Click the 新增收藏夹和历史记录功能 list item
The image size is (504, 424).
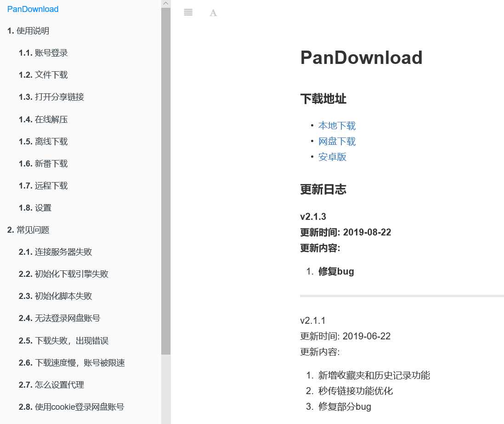pyautogui.click(x=374, y=375)
